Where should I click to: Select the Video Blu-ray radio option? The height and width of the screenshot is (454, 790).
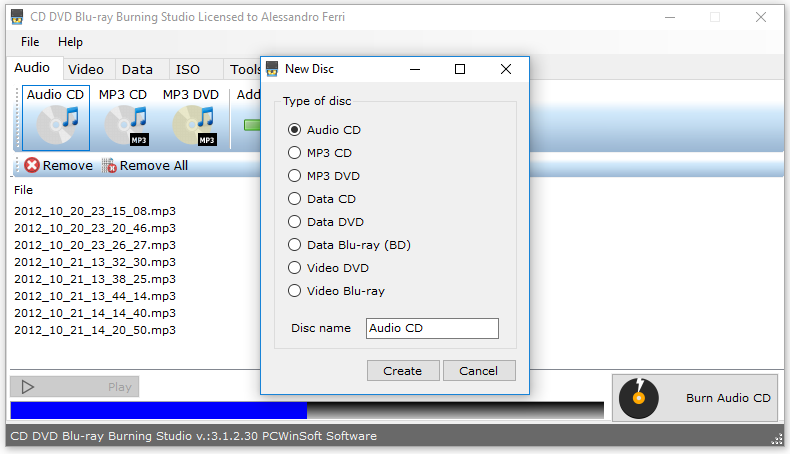coord(294,291)
